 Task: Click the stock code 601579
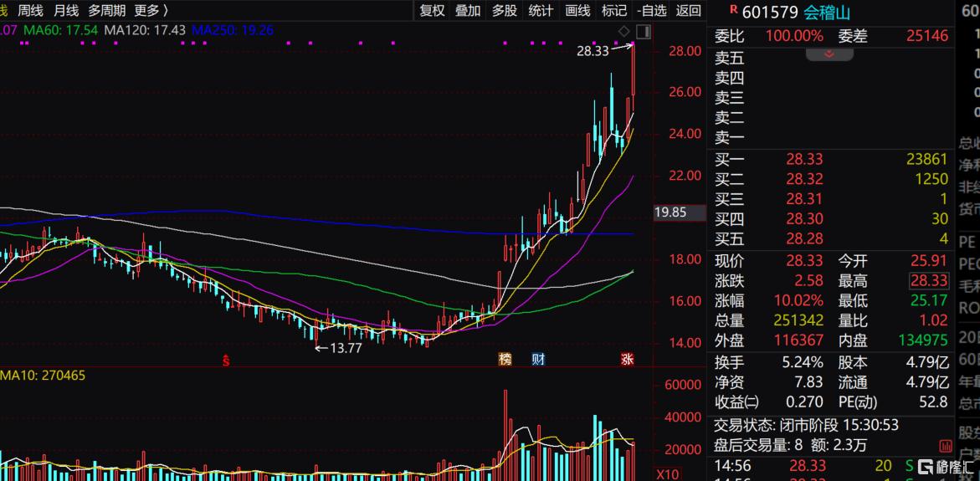coord(771,12)
